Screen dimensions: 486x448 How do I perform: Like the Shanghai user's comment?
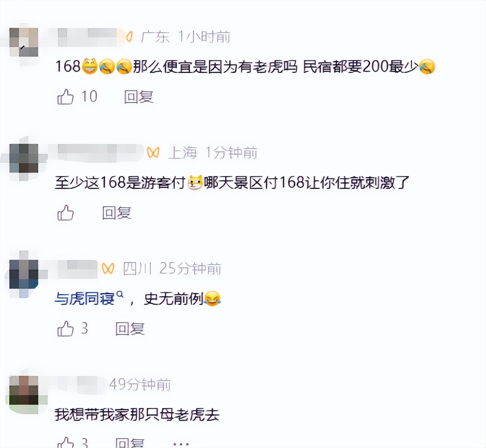click(65, 213)
